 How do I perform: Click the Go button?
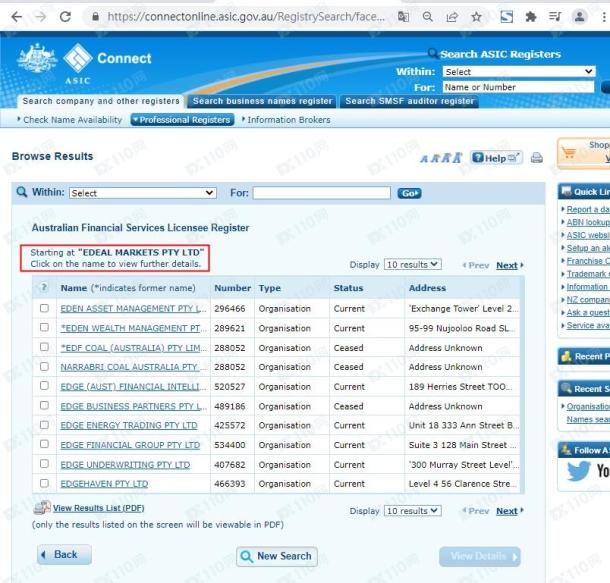click(x=410, y=193)
